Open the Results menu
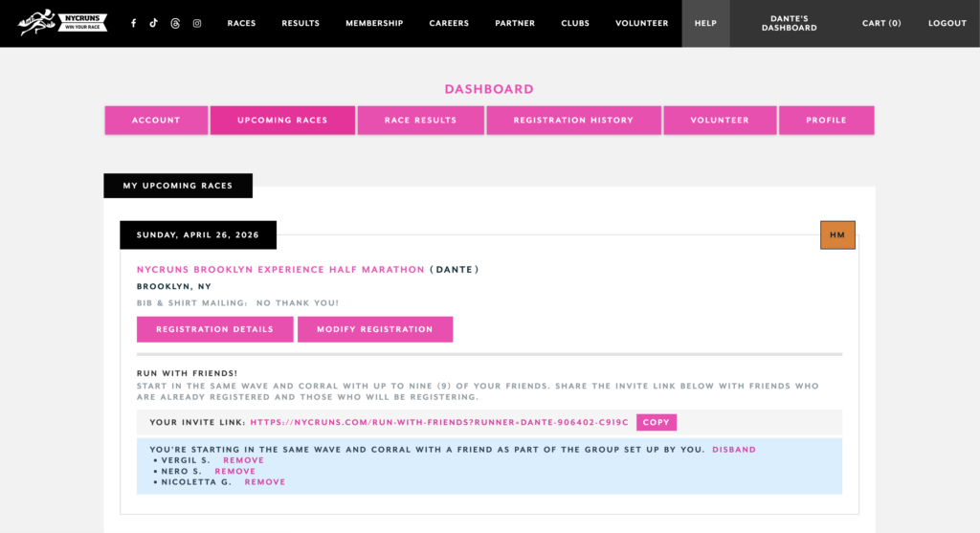This screenshot has width=980, height=533. click(301, 23)
